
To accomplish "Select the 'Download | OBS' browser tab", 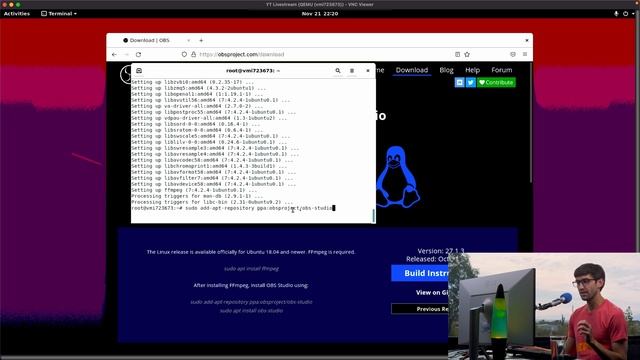I will [x=149, y=40].
